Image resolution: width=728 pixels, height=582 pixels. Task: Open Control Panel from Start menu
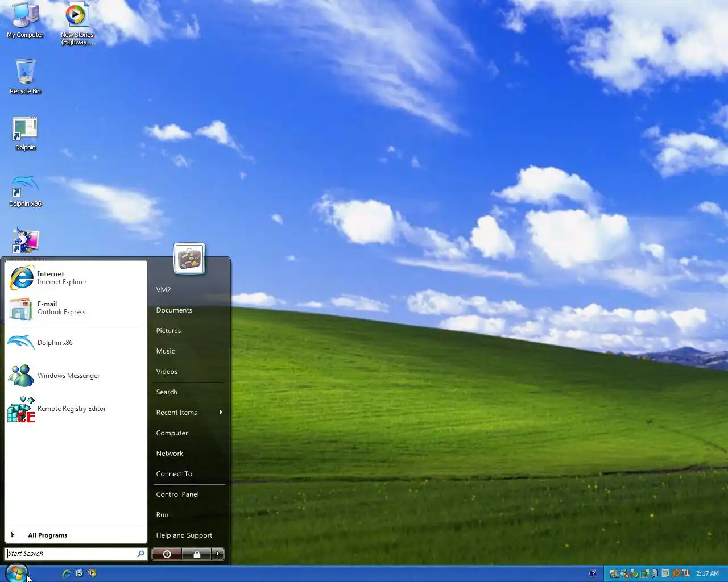point(177,494)
